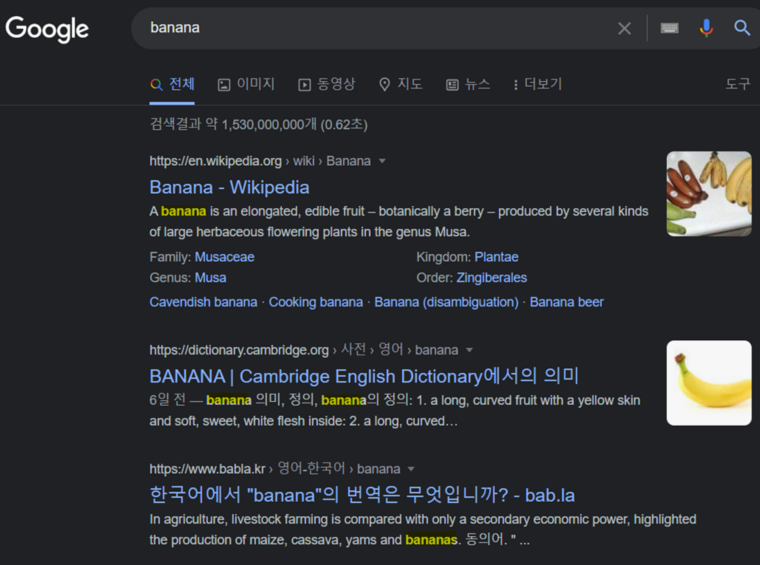760x565 pixels.
Task: Open the Musa genus link
Action: (x=210, y=278)
